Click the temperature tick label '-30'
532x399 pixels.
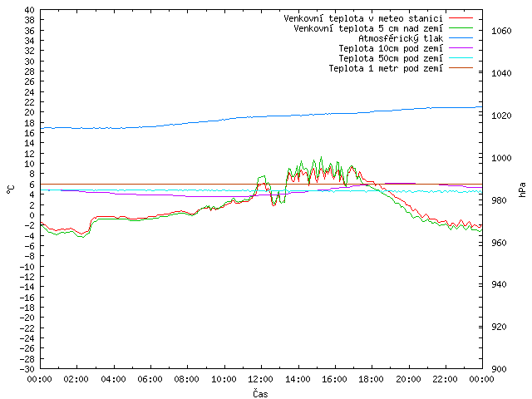click(x=27, y=369)
